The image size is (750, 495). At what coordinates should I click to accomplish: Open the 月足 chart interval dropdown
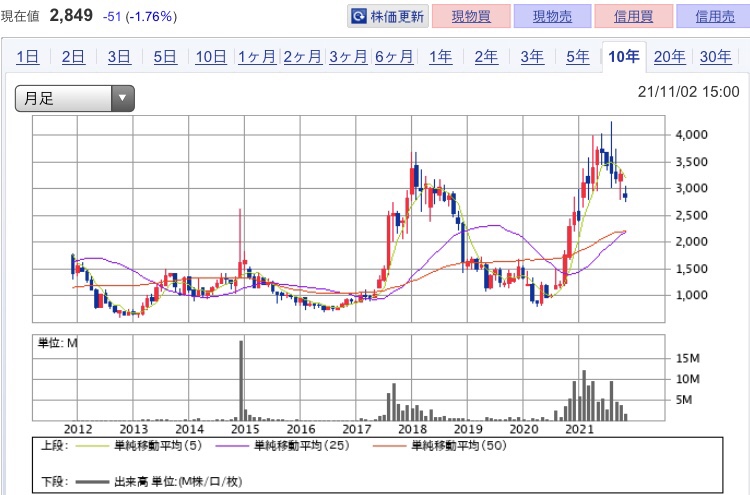[x=75, y=99]
